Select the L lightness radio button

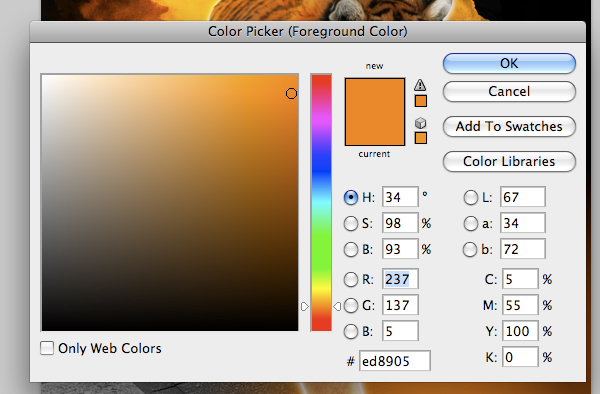tap(470, 197)
